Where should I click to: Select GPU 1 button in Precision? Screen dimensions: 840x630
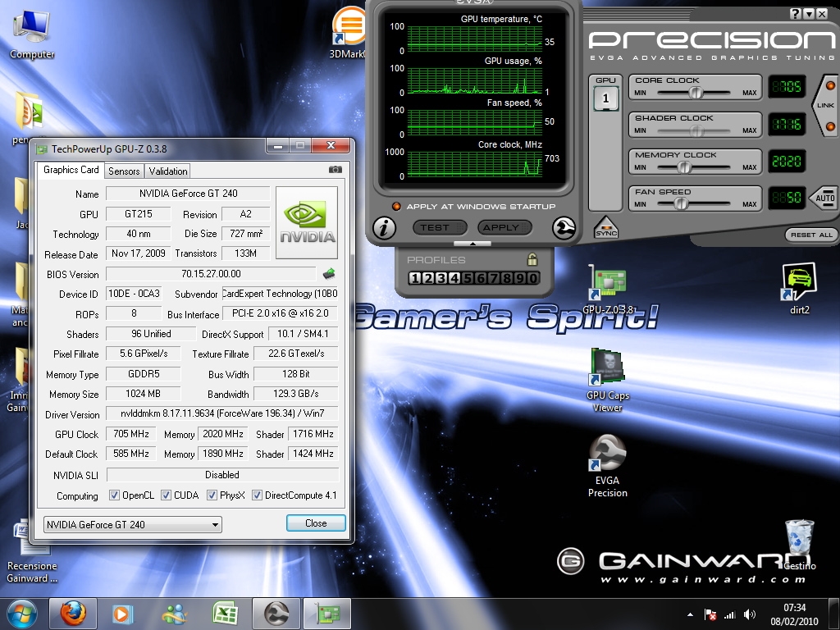click(x=605, y=98)
